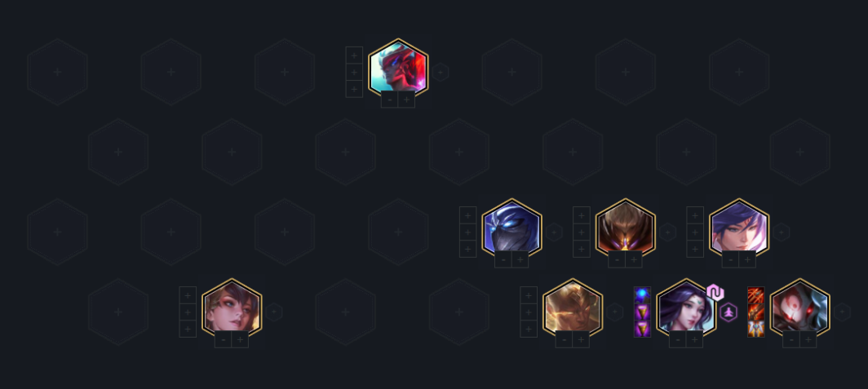Click the blue orb item on the purple-haired champion

pyautogui.click(x=642, y=295)
